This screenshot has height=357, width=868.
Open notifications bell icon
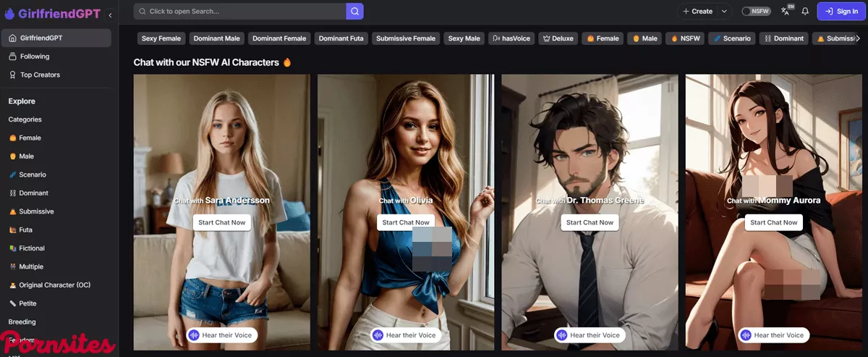(x=805, y=12)
